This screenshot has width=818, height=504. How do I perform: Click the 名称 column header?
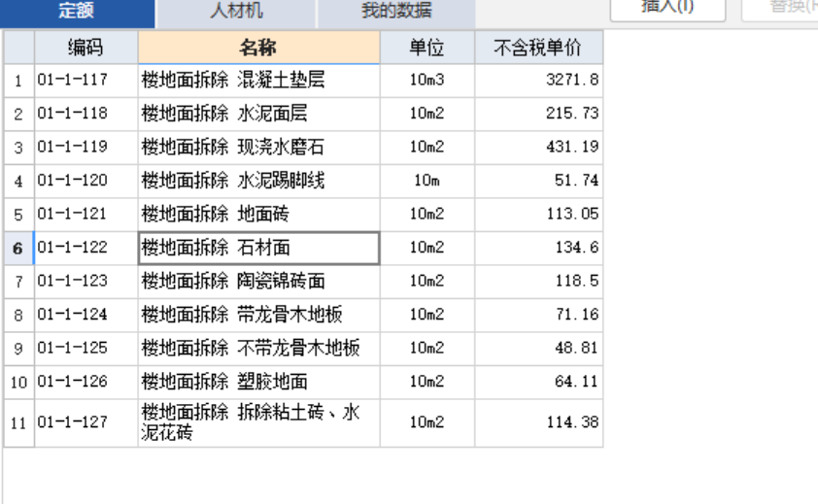pyautogui.click(x=258, y=48)
